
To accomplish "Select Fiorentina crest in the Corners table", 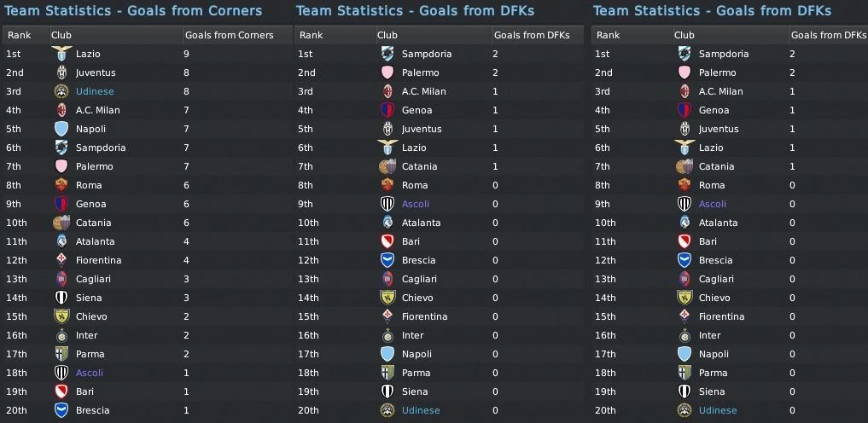I will click(x=61, y=260).
